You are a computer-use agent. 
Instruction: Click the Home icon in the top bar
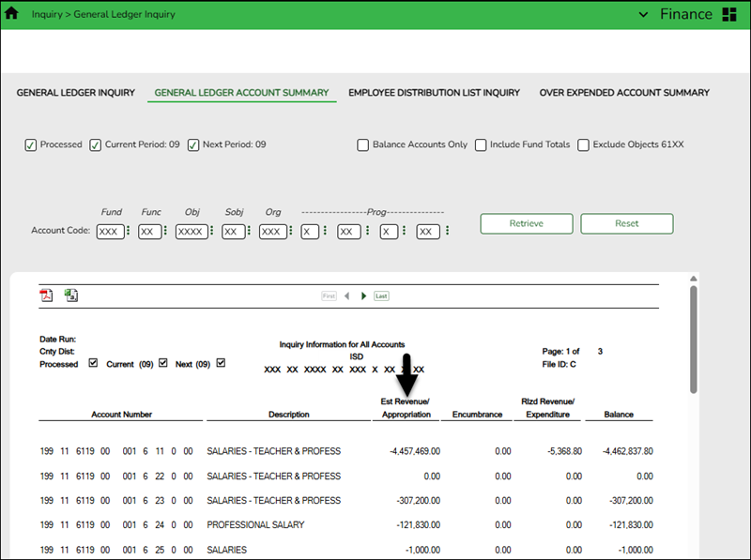point(12,14)
